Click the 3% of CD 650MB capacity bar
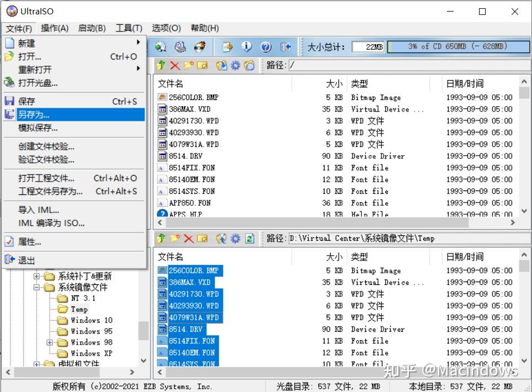Image resolution: width=532 pixels, height=392 pixels. (458, 46)
